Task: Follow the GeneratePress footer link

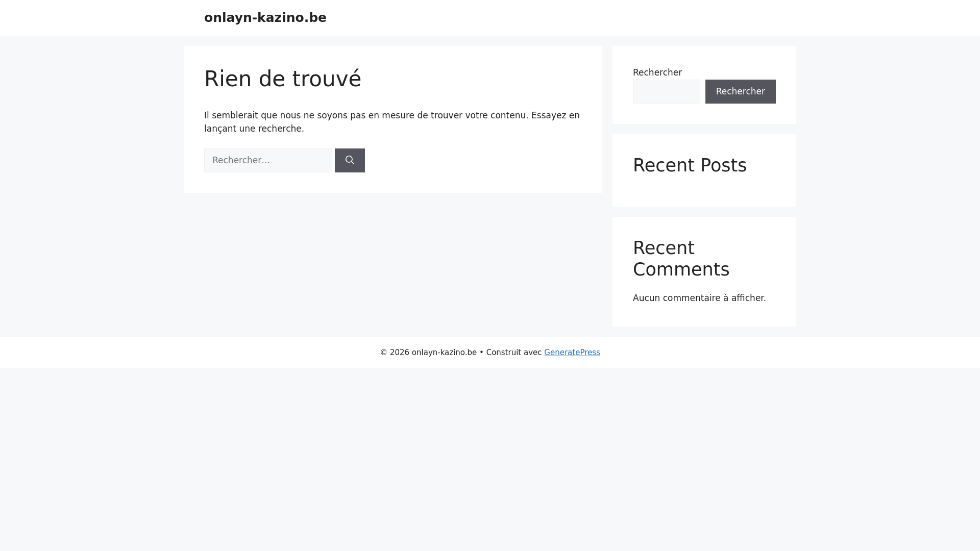Action: point(572,353)
